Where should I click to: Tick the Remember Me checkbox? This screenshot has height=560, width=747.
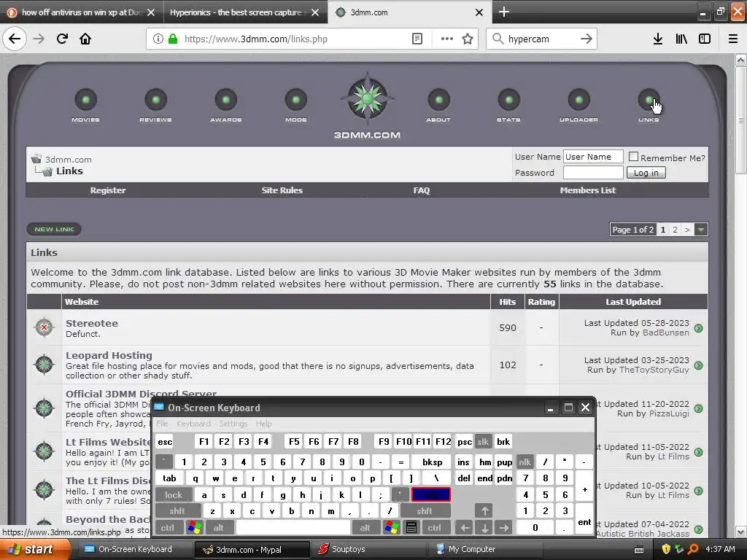(x=633, y=157)
